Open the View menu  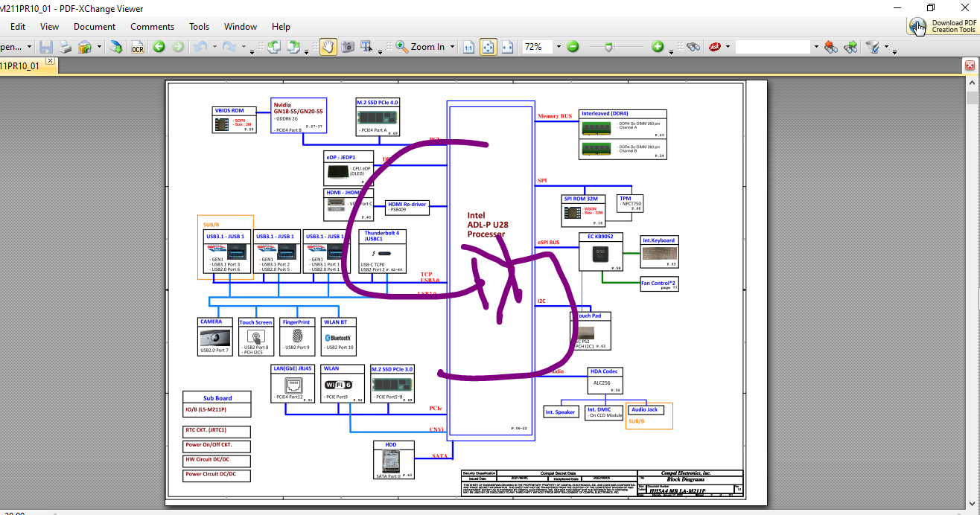tap(50, 27)
